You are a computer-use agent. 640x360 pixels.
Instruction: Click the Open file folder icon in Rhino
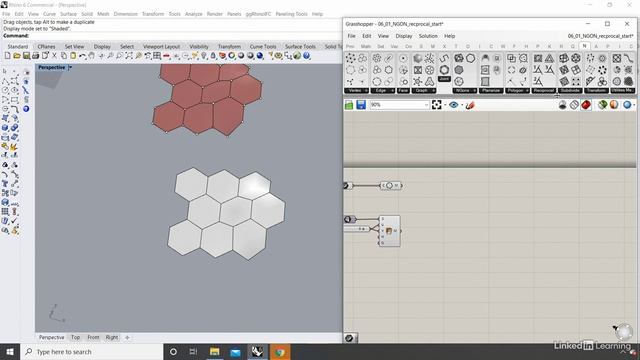tap(17, 56)
